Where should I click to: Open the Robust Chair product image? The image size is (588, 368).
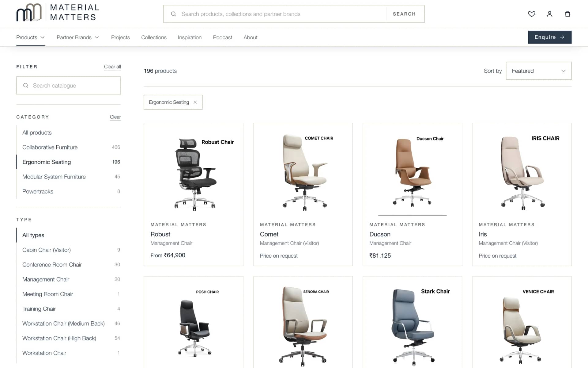pos(194,173)
